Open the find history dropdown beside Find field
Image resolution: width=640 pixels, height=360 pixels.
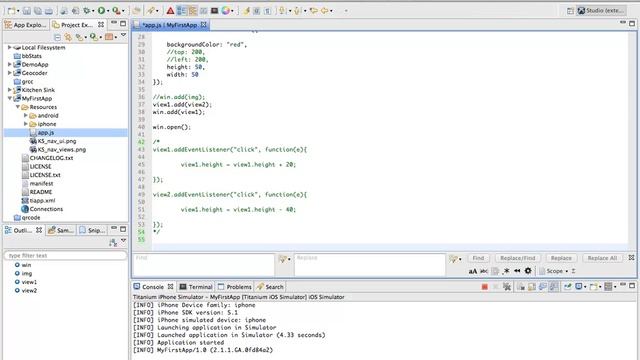(x=284, y=259)
